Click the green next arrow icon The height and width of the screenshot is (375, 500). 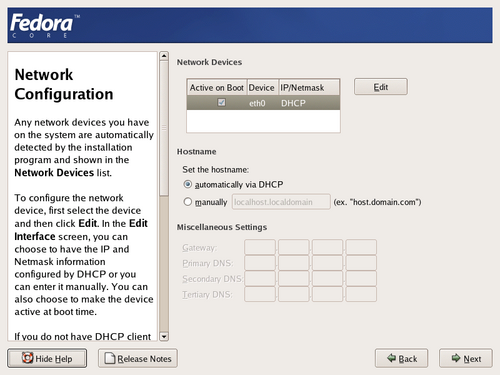[x=456, y=358]
